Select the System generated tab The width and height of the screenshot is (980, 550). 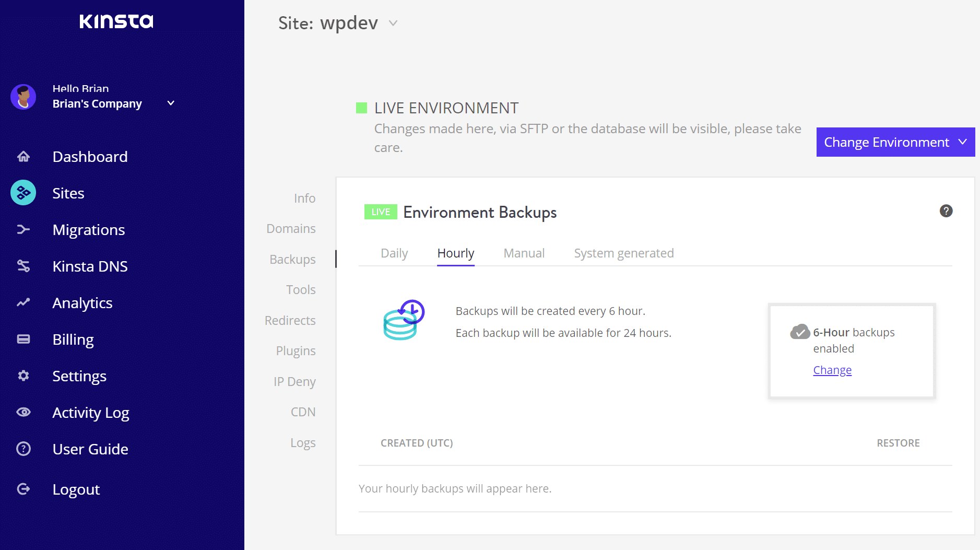[x=624, y=253]
